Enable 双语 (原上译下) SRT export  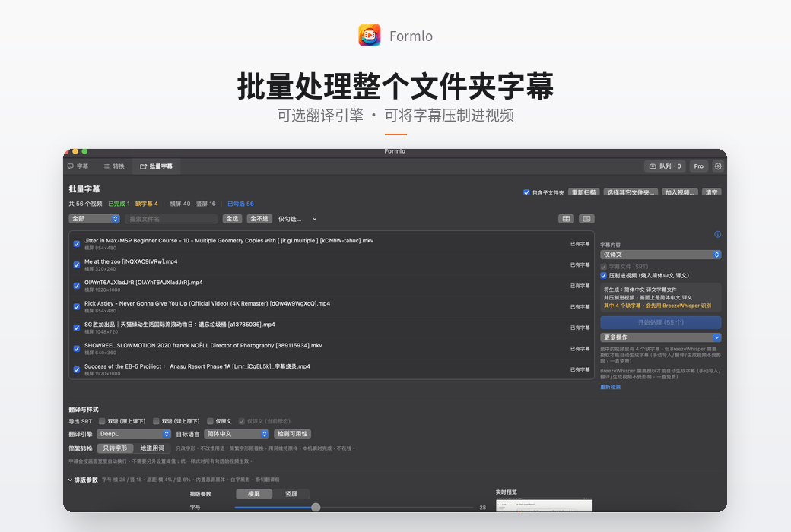[102, 421]
